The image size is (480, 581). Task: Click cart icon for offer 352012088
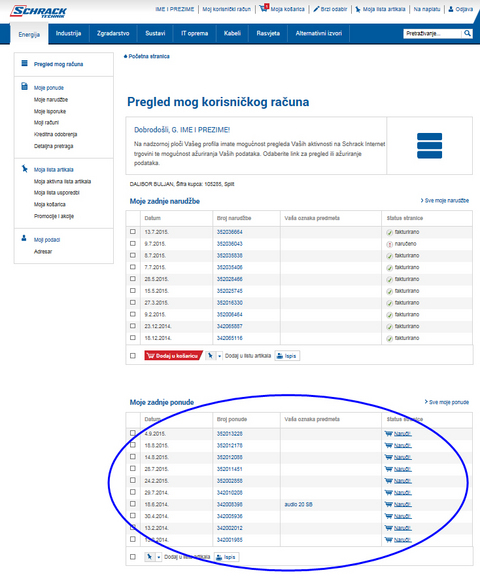click(388, 457)
